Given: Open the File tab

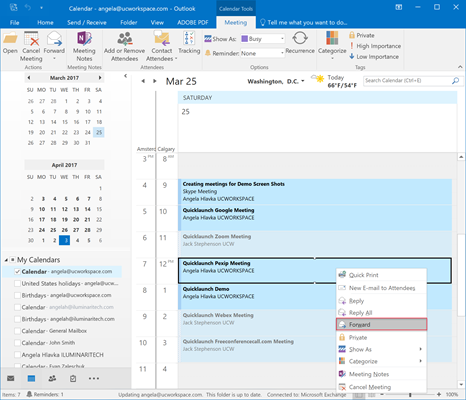Looking at the screenshot, I should (x=14, y=22).
